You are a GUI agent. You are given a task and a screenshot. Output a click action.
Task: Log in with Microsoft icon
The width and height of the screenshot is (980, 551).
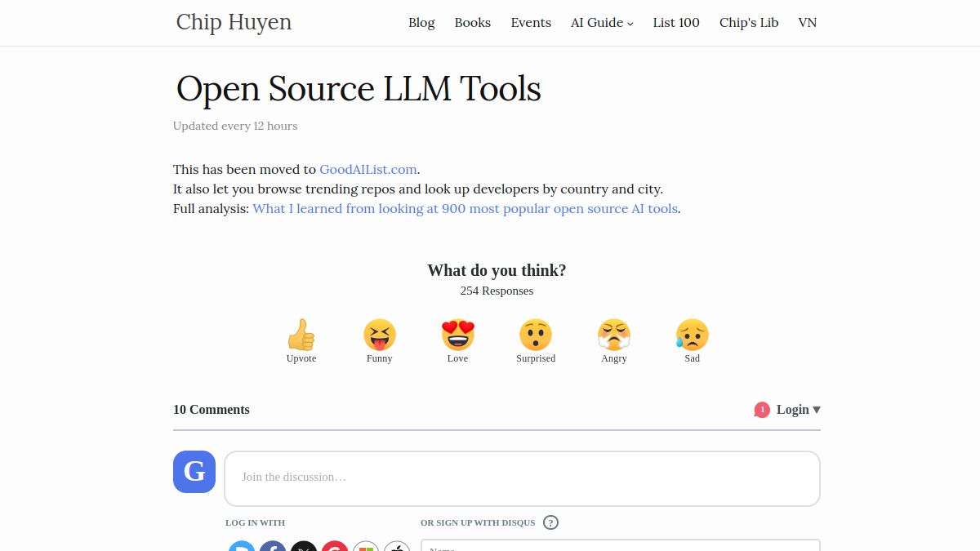coord(366,546)
